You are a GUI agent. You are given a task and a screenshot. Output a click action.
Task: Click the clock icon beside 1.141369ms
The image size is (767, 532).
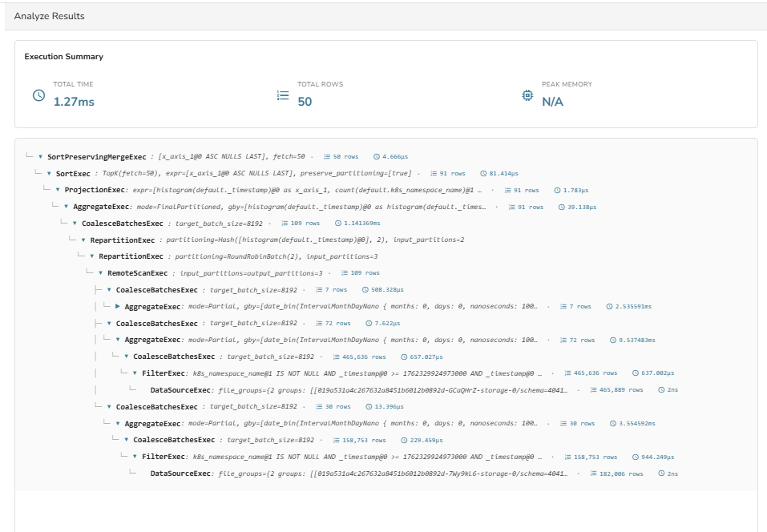pos(337,224)
